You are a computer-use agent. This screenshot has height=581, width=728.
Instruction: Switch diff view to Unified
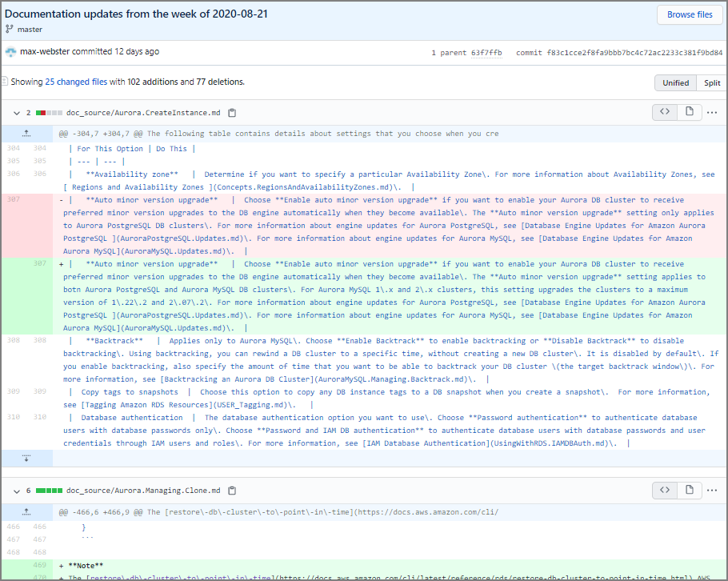point(675,82)
